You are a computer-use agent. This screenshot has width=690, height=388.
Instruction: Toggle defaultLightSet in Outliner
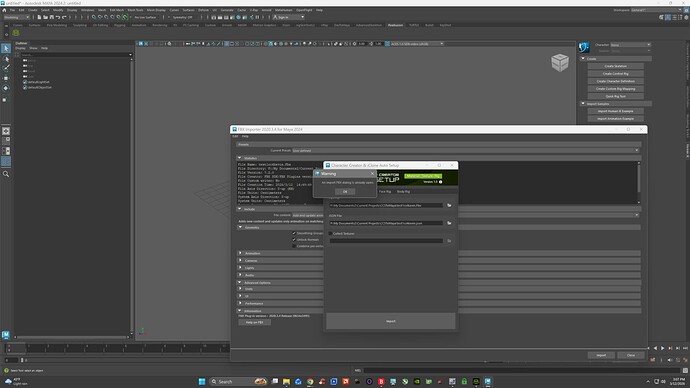point(25,82)
